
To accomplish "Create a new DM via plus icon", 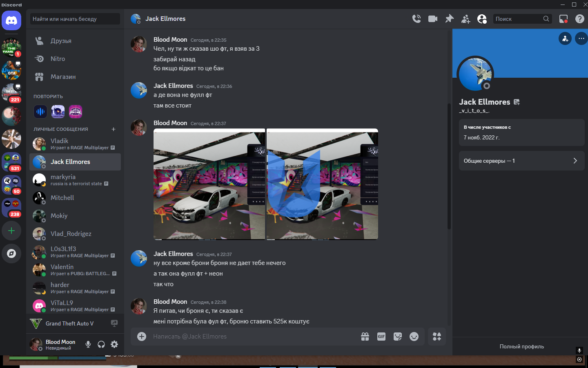I will point(114,129).
